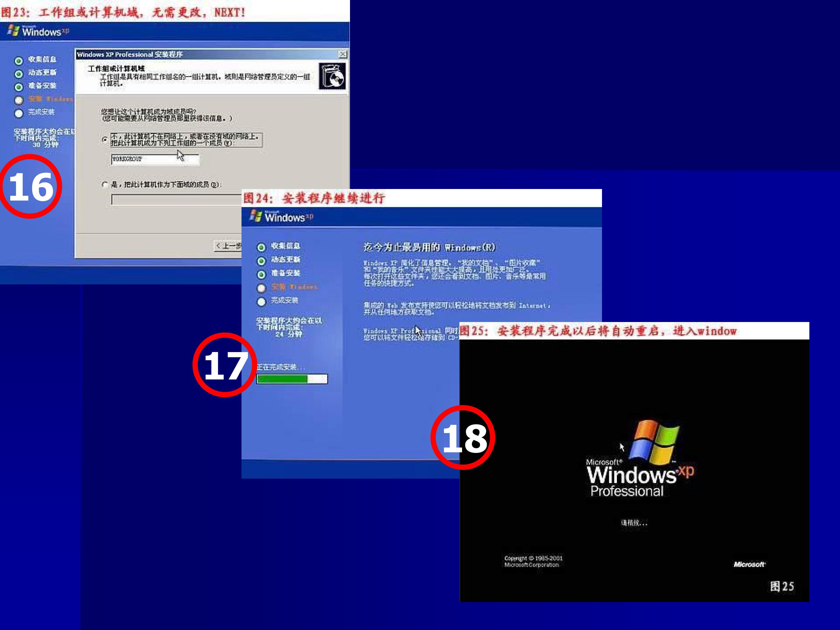Screen dimensions: 840x630
Task: Click the Windows XP logo in Figure 24 header
Action: (x=281, y=217)
